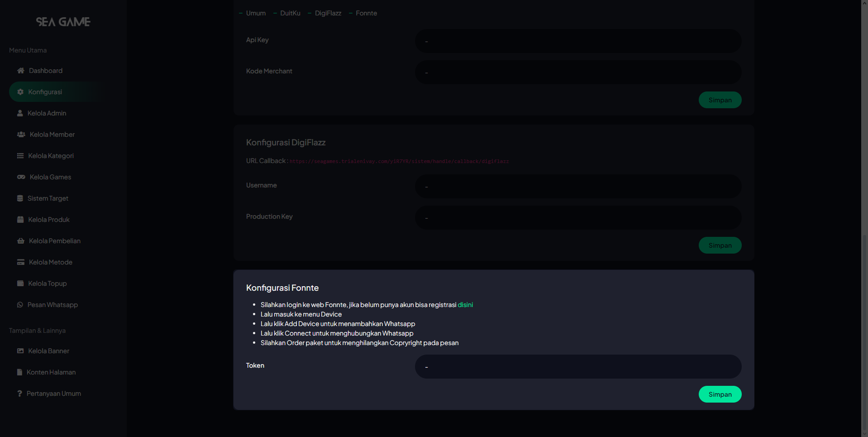
Task: Click Simpan in Konfigurasi DigiFlazz
Action: click(x=720, y=245)
